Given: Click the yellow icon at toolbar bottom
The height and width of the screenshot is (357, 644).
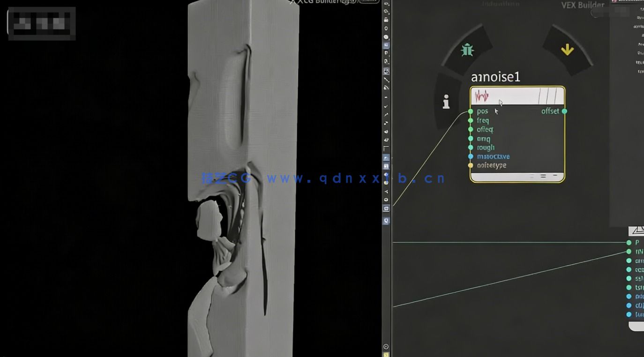Looking at the screenshot, I should point(386,355).
